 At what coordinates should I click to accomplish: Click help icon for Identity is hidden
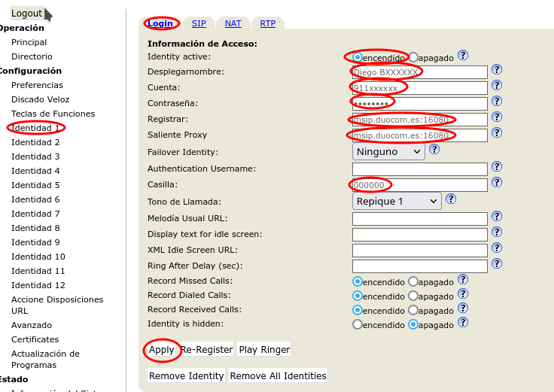click(x=463, y=323)
